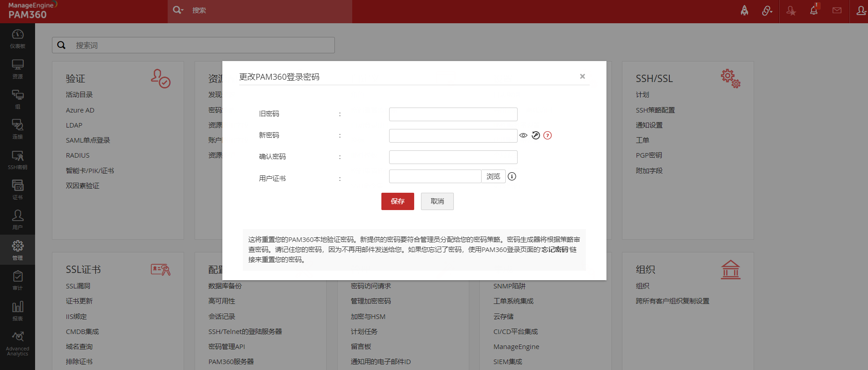Open the SIEM Integration (SIEM集成) link

[508, 362]
